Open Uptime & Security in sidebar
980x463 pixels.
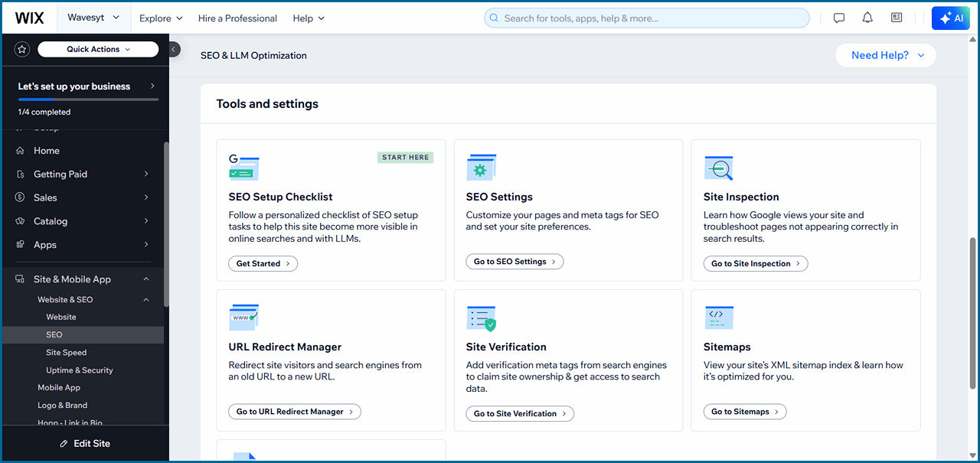80,370
